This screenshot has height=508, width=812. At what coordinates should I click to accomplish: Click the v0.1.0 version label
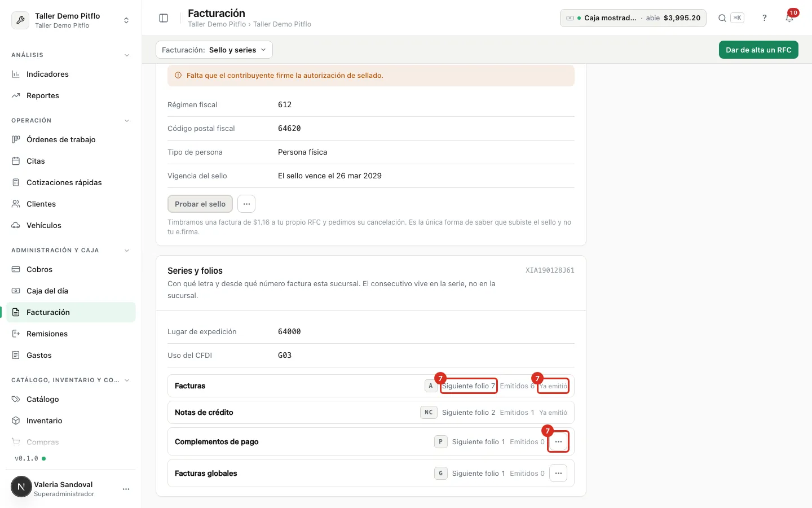[27, 458]
